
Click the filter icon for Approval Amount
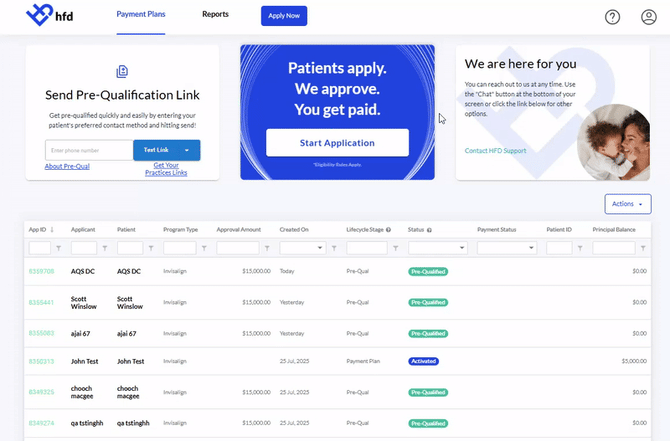pyautogui.click(x=267, y=248)
